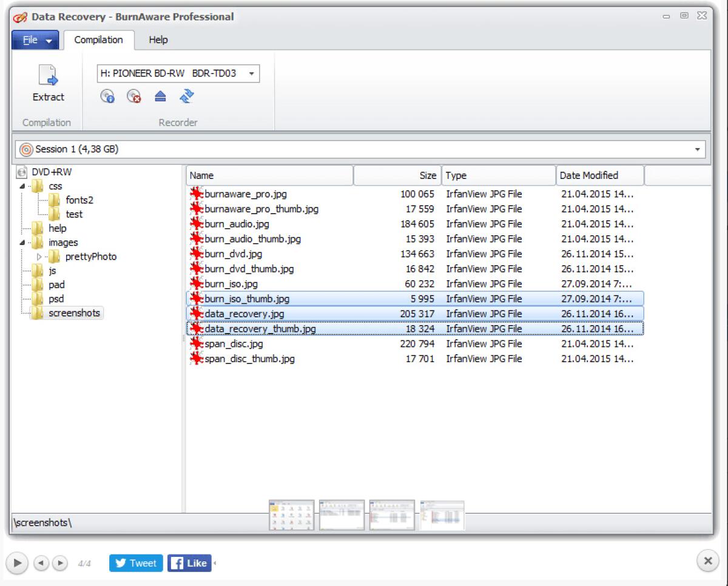Click the Tweet button
Image resolution: width=728 pixels, height=586 pixels.
pos(135,563)
